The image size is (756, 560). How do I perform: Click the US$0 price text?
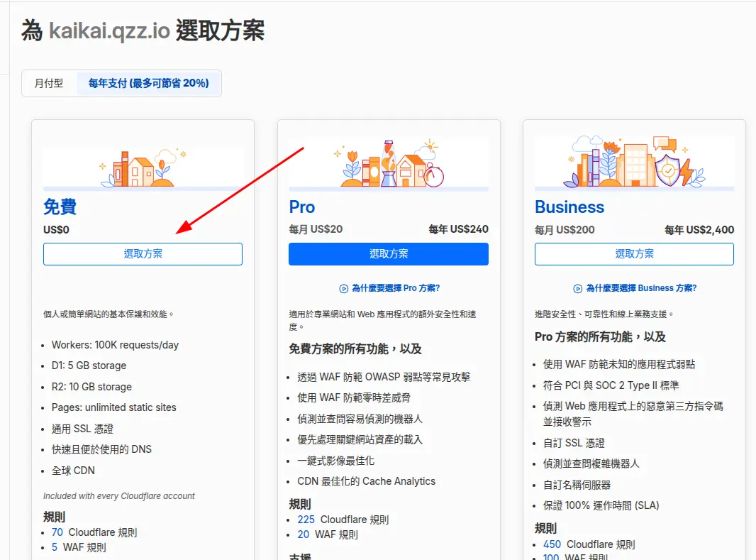pyautogui.click(x=57, y=229)
